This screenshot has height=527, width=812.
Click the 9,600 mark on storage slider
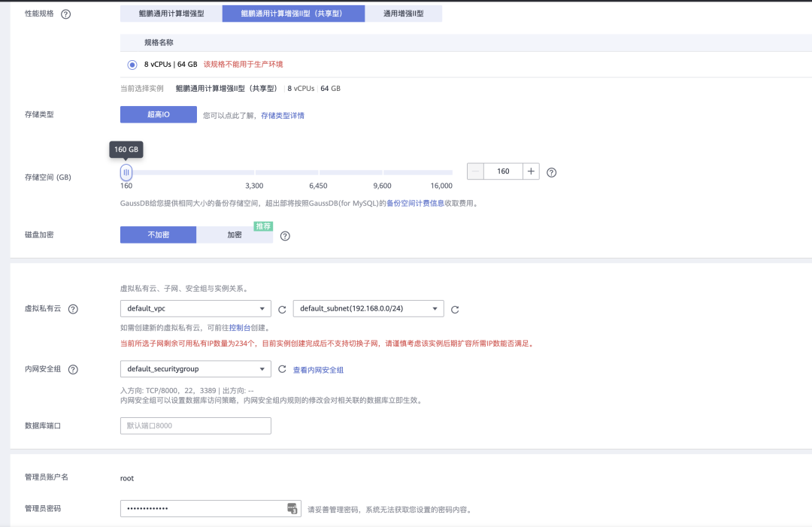pos(382,186)
